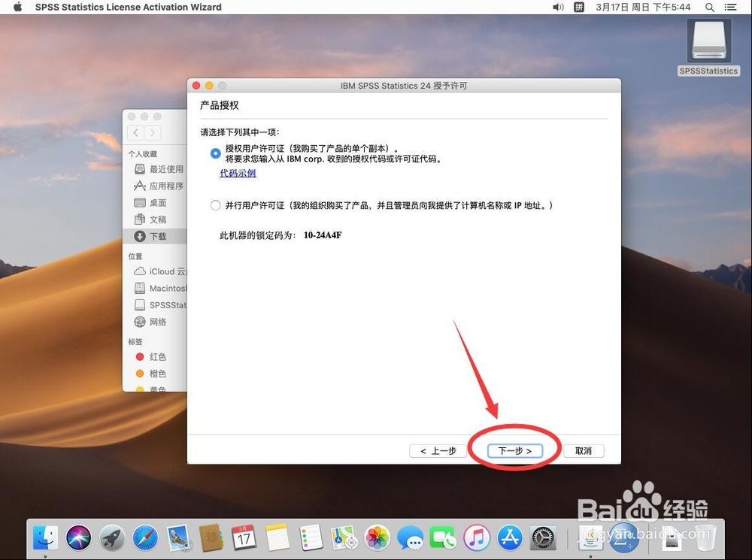The height and width of the screenshot is (560, 752).
Task: Click the Finder back navigation arrow
Action: click(135, 133)
